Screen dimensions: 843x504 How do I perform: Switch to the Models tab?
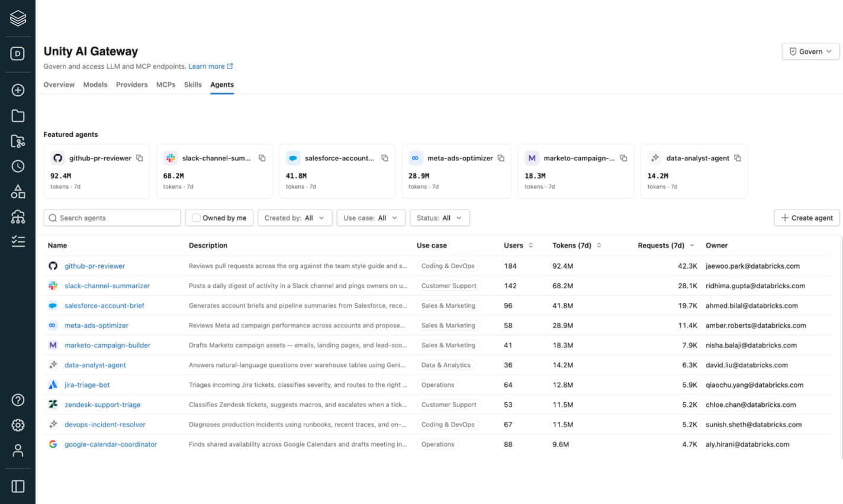pos(95,85)
